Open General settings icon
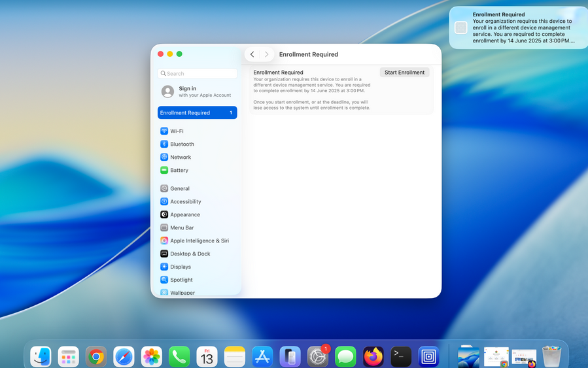Viewport: 588px width, 368px height. (164, 188)
